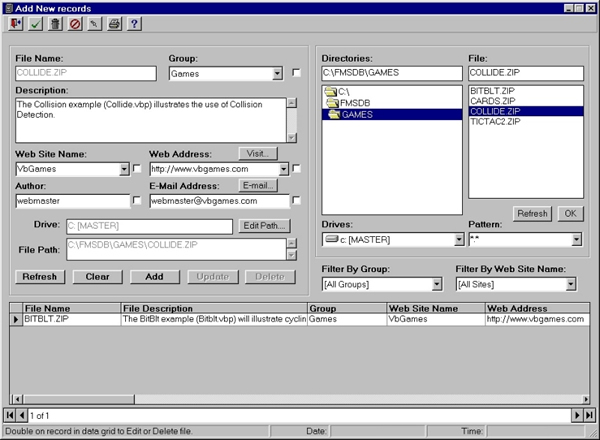Screen dimensions: 600x440
Task: Click the Visit... button
Action: 257,154
